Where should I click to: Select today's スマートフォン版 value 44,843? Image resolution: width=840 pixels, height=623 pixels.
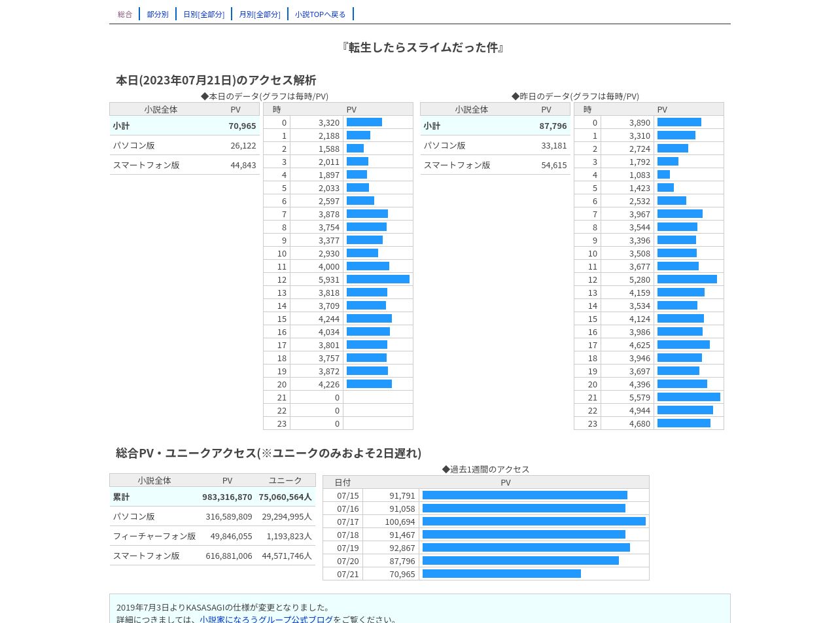click(x=243, y=165)
